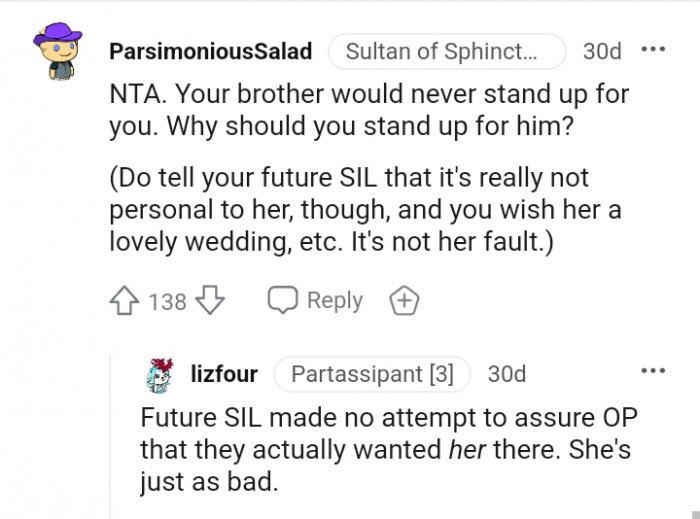700x519 pixels.
Task: Click the 30d timestamp on the top comment
Action: (x=602, y=51)
